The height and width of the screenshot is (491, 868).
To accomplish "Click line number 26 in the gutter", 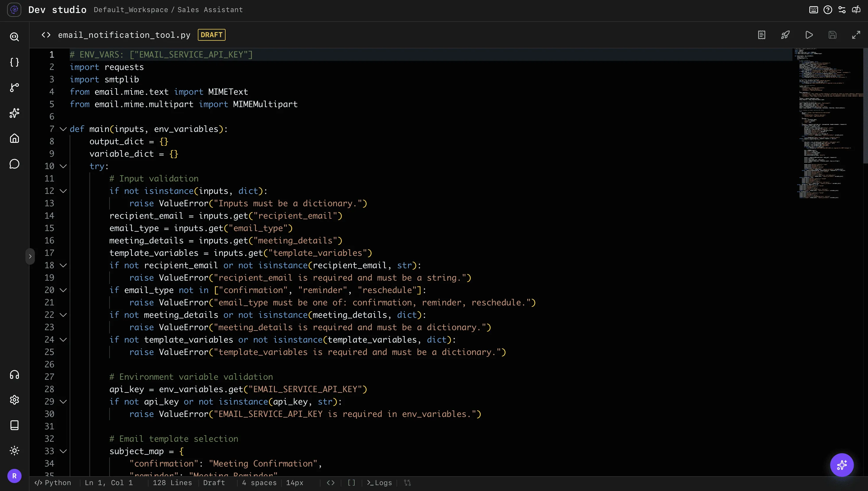I will [49, 364].
